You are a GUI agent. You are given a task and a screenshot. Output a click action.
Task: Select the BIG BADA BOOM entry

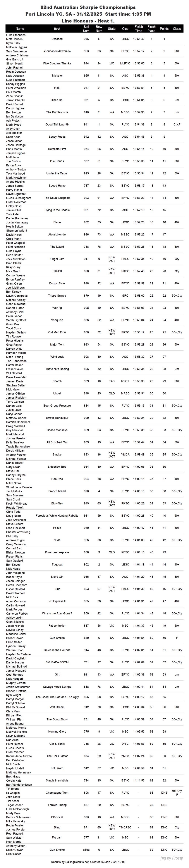(x=57, y=662)
